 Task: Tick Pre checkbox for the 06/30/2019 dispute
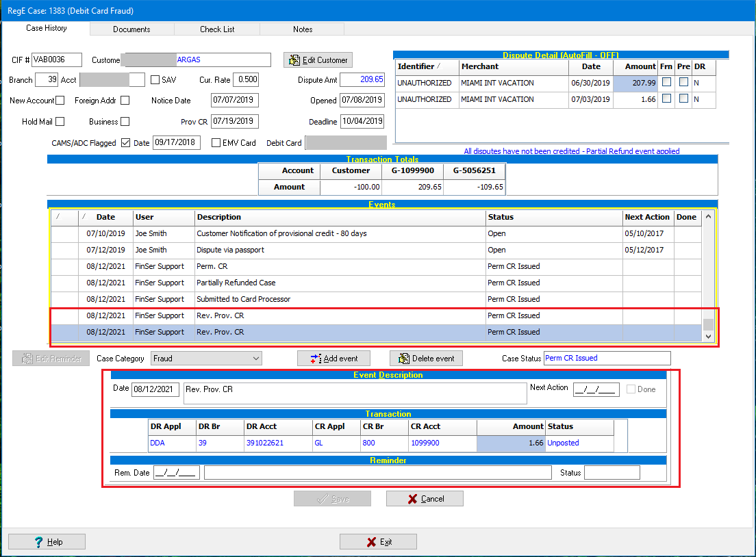tap(683, 82)
